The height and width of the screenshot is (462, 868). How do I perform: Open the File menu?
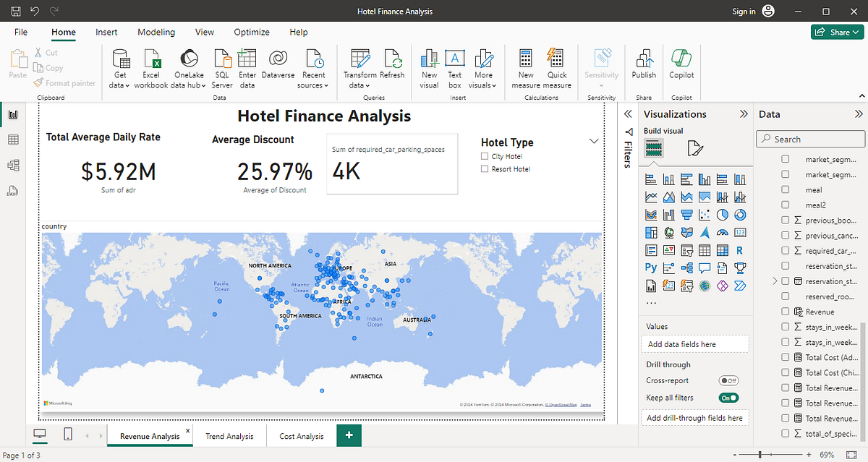[x=21, y=32]
